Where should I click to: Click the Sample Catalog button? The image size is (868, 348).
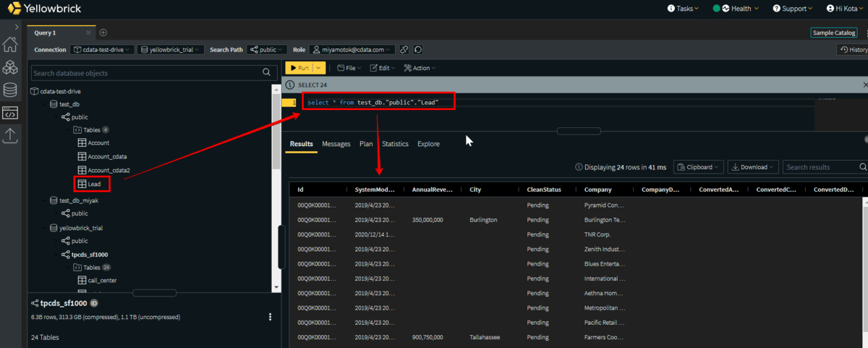pyautogui.click(x=833, y=33)
